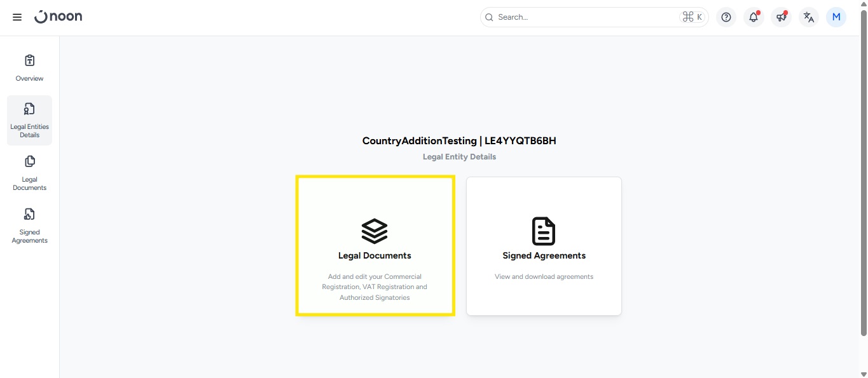Click the "View and download agreements" card text
Viewport: 868px width, 378px height.
tap(544, 277)
